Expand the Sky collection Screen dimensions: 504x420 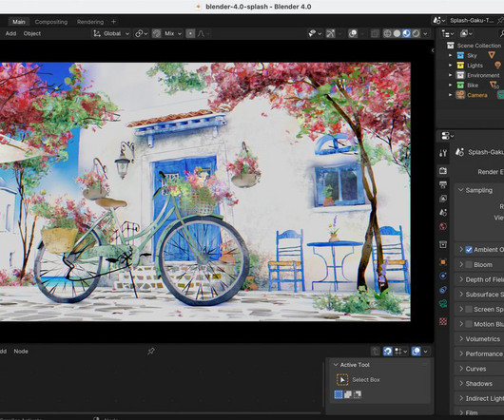(451, 55)
